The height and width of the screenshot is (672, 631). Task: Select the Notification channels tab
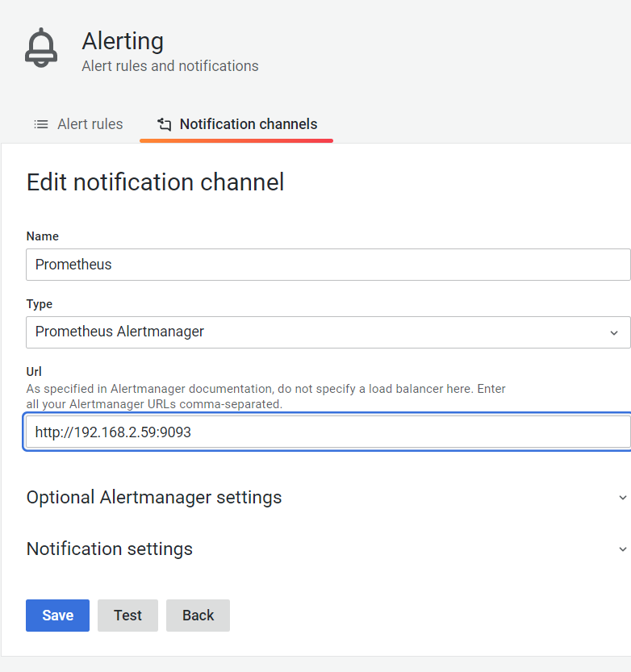pos(236,124)
